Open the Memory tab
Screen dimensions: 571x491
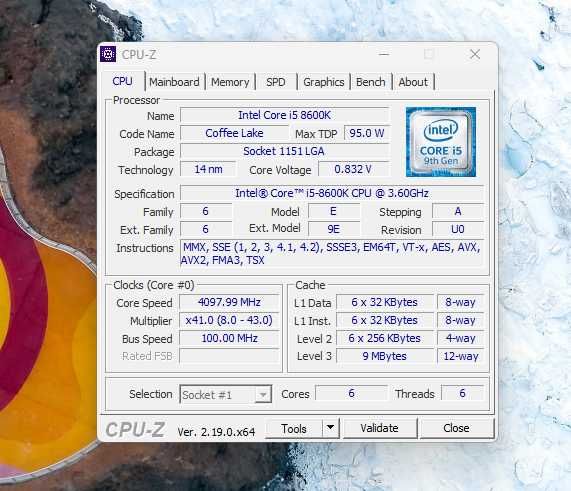point(230,82)
